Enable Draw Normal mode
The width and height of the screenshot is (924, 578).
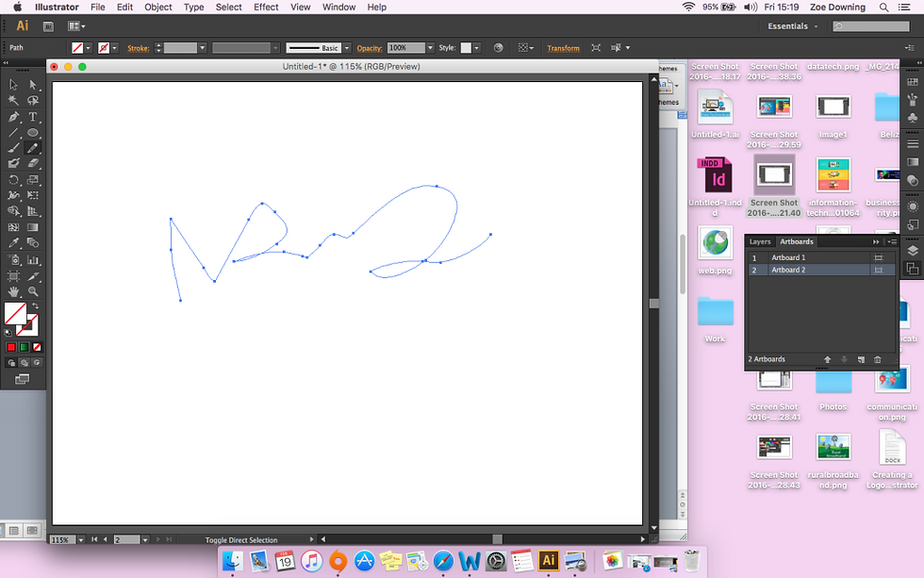click(x=10, y=363)
